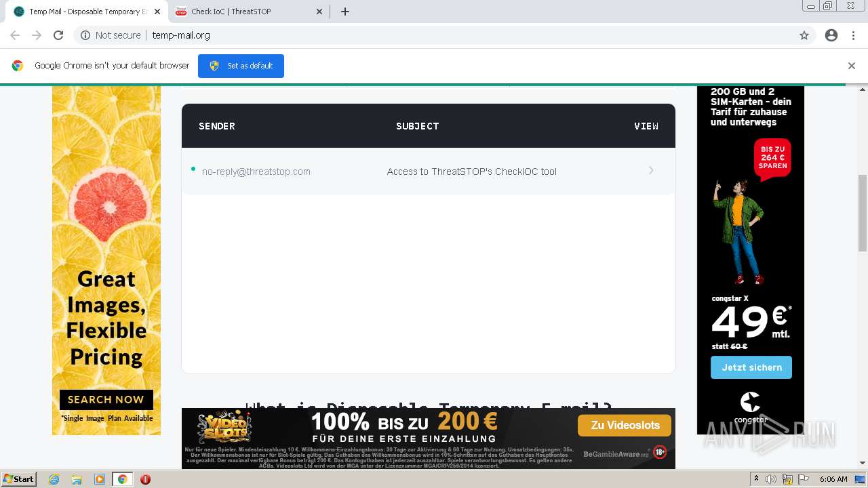Close the Temp Mail tab
This screenshot has width=868, height=488.
[x=157, y=12]
